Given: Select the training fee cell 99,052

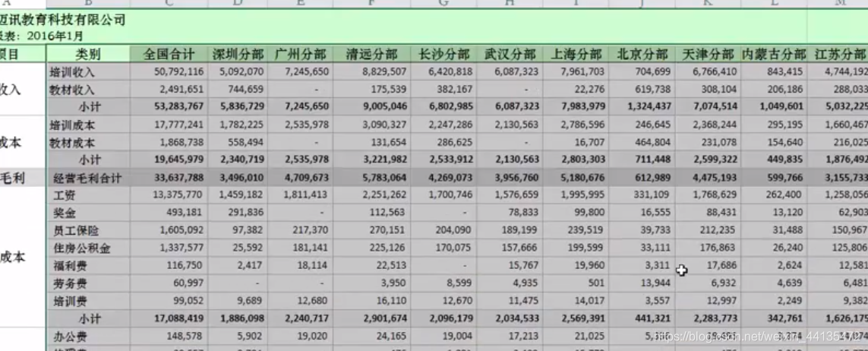Looking at the screenshot, I should (x=169, y=302).
